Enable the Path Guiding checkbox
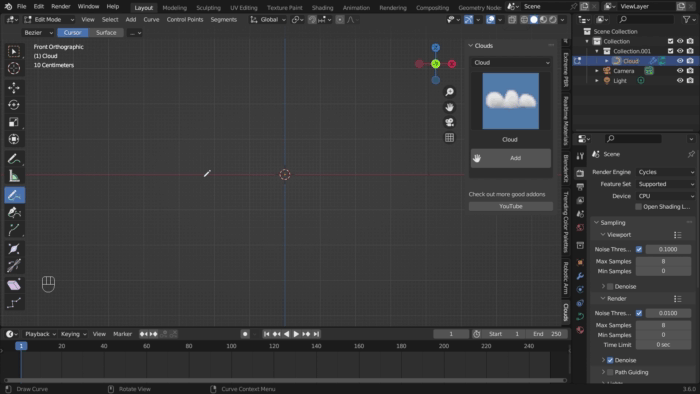 (610, 372)
